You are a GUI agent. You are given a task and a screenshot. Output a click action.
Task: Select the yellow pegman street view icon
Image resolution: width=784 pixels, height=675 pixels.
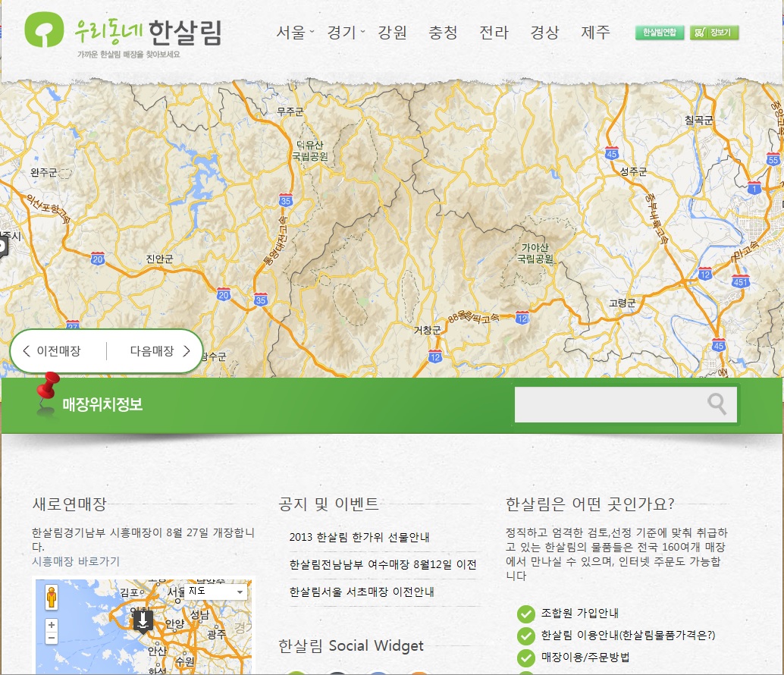pyautogui.click(x=51, y=597)
